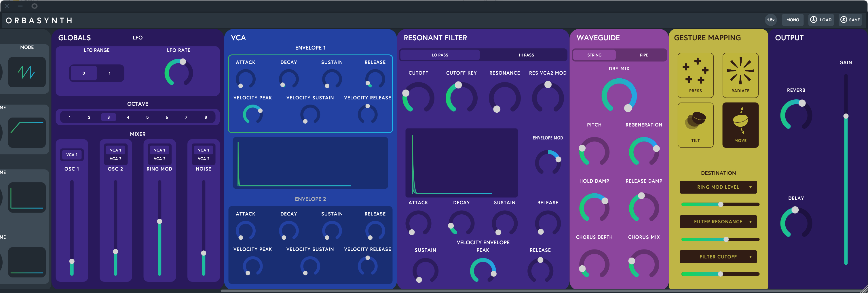868x293 pixels.
Task: Toggle VCA 2 routing for OSC 2
Action: point(115,159)
